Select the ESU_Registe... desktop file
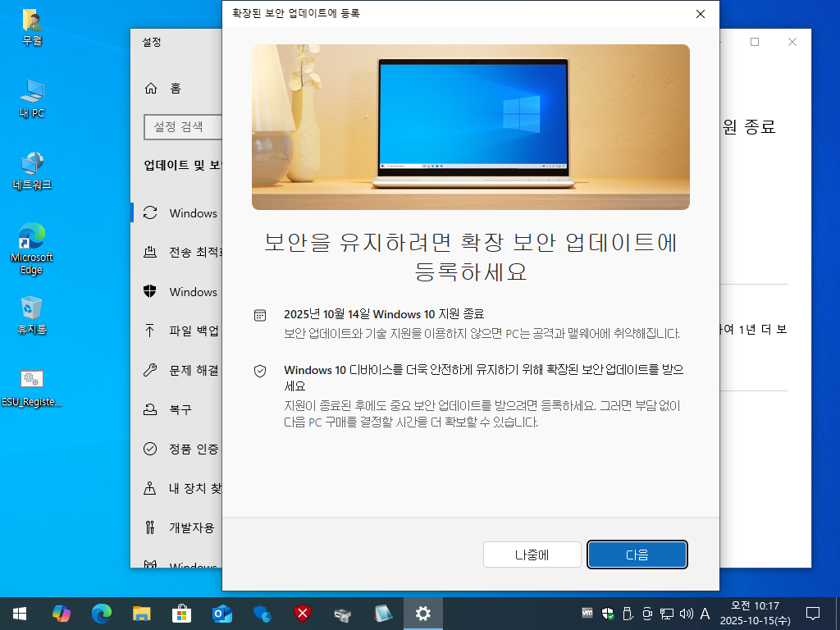The image size is (840, 630). [x=32, y=388]
